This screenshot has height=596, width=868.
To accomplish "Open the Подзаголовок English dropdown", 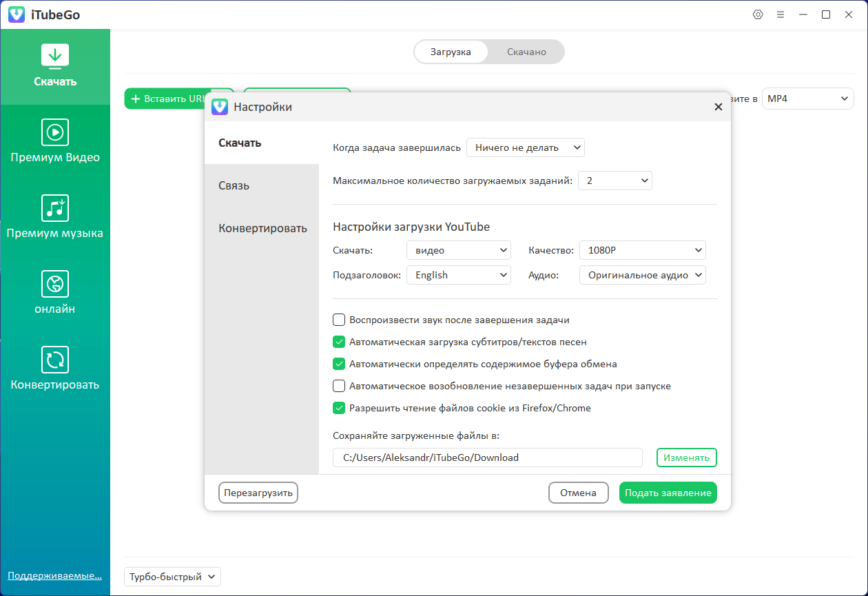I will [x=459, y=275].
